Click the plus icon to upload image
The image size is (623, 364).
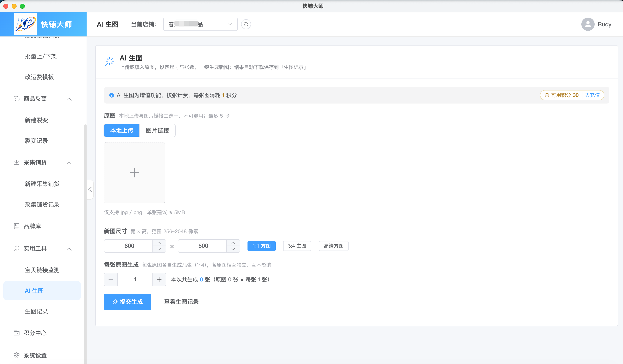(134, 172)
